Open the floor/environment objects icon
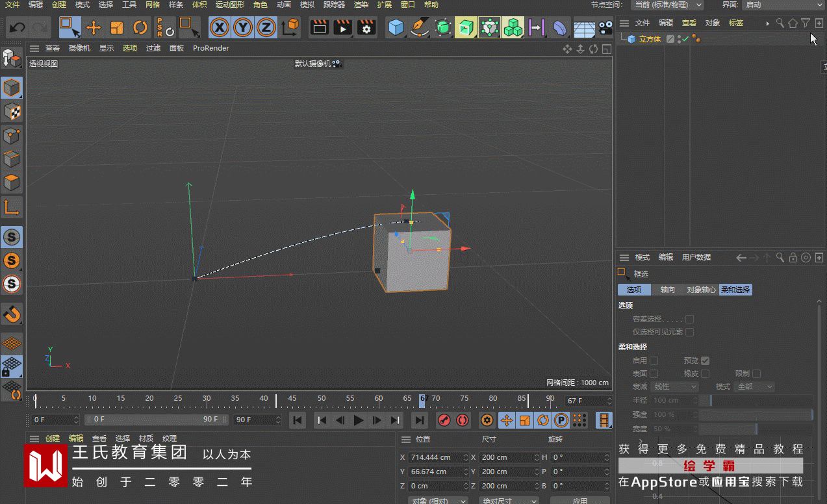The width and height of the screenshot is (827, 504). 583,27
